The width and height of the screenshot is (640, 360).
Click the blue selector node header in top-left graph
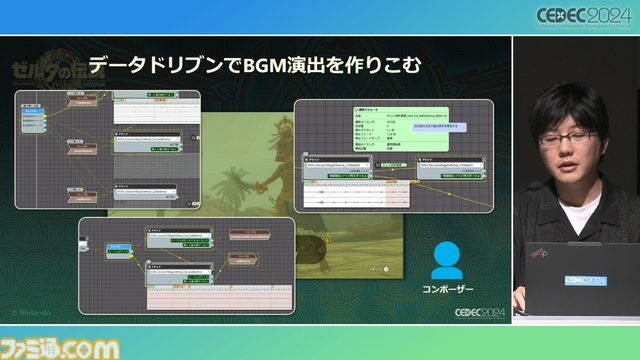click(x=33, y=111)
